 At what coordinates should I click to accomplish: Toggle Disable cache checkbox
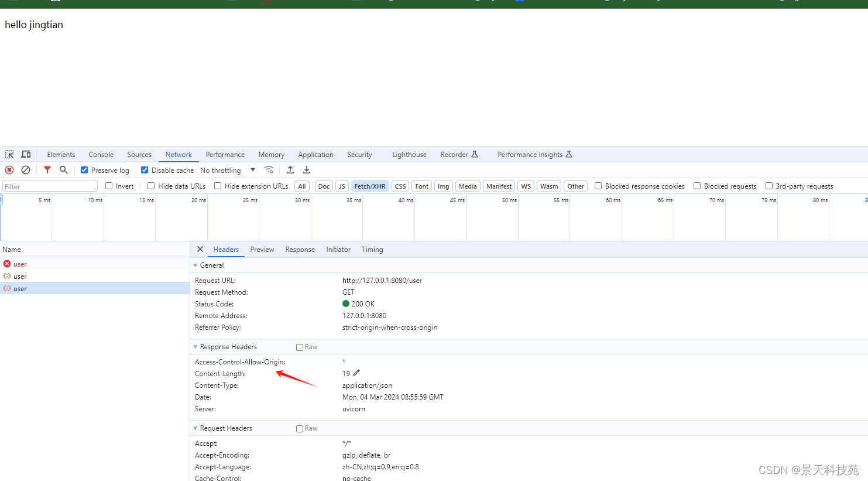[145, 170]
